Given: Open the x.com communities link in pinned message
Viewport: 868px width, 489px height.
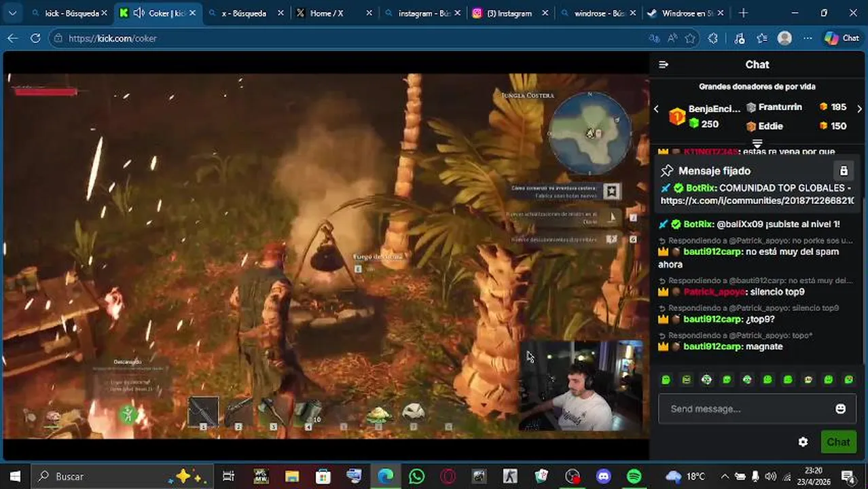Looking at the screenshot, I should click(x=757, y=200).
